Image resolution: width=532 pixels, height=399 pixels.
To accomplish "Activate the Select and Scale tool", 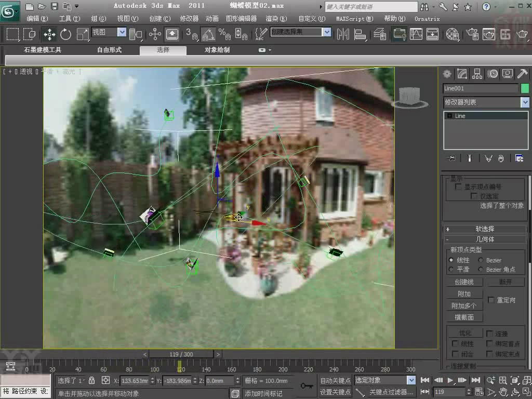I will point(82,34).
